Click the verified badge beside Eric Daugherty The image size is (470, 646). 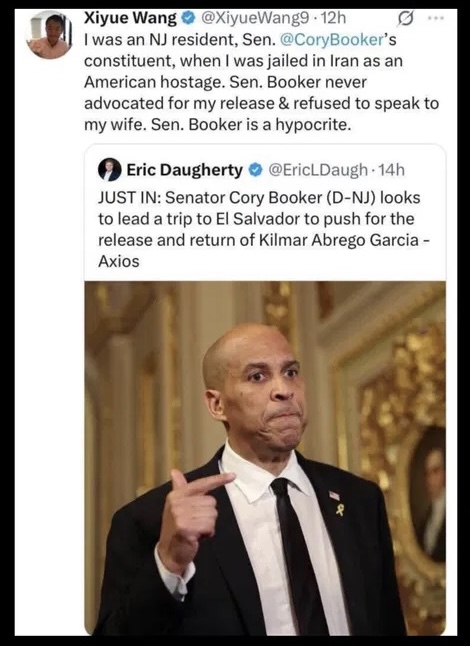(x=255, y=170)
